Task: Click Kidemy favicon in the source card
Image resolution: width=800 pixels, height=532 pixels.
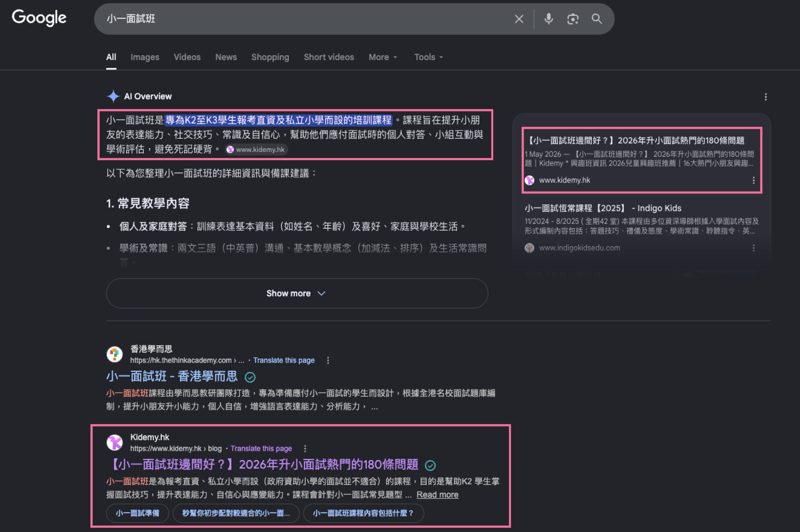Action: [529, 180]
